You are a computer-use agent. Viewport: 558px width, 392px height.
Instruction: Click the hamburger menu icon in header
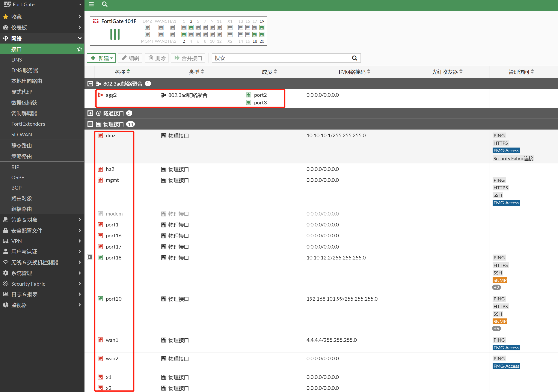pyautogui.click(x=91, y=4)
